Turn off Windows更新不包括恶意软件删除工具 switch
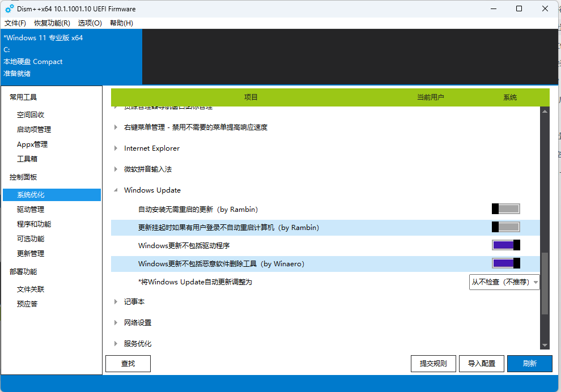Image resolution: width=561 pixels, height=392 pixels. (x=505, y=263)
